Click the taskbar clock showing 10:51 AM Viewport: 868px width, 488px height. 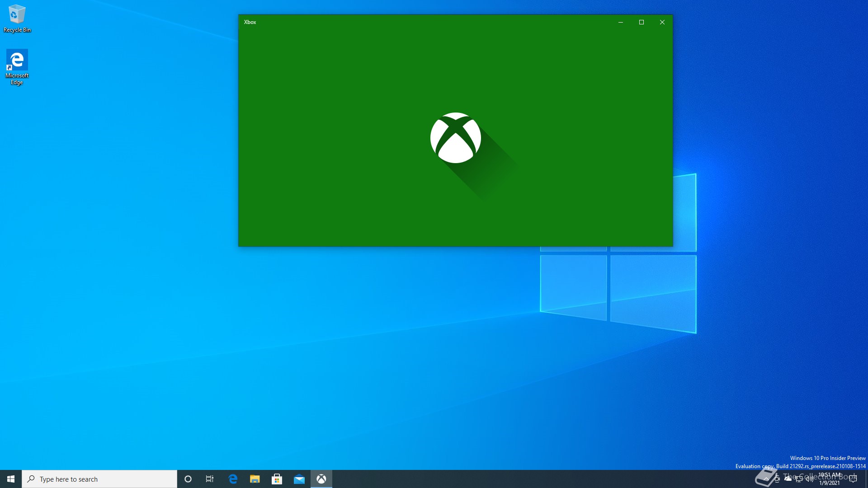click(x=830, y=479)
